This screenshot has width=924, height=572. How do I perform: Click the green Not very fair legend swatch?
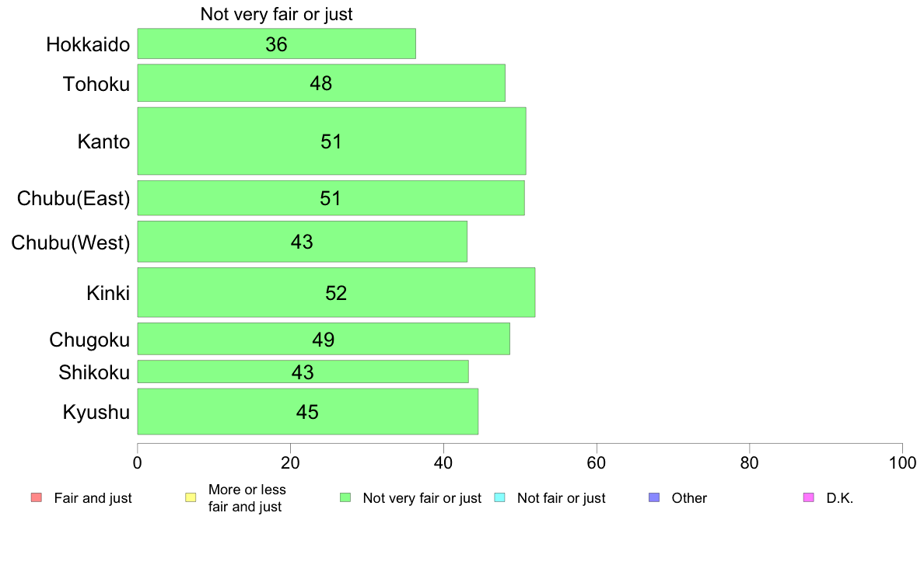click(345, 497)
